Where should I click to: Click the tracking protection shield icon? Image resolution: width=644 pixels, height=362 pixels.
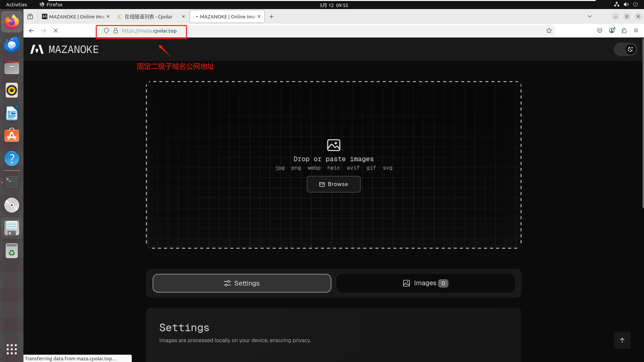(x=106, y=31)
